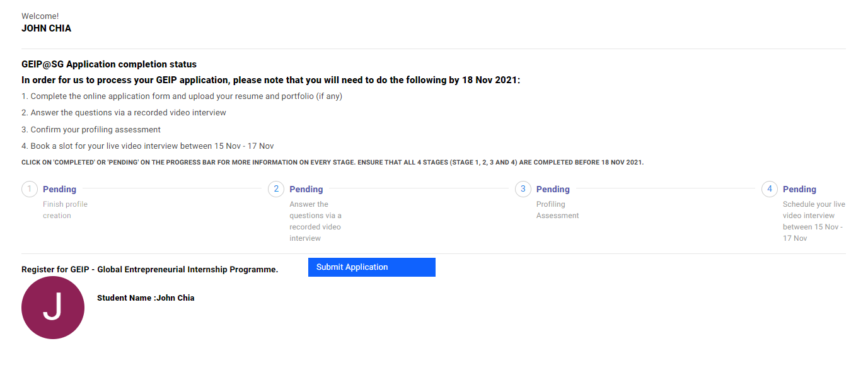868x370 pixels.
Task: Open Pending status for recorded video interview
Action: pyautogui.click(x=306, y=189)
